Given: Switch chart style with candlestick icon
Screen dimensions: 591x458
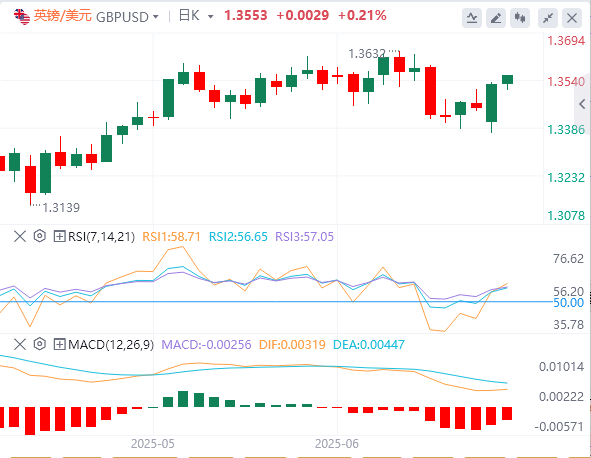Looking at the screenshot, I should pos(520,18).
